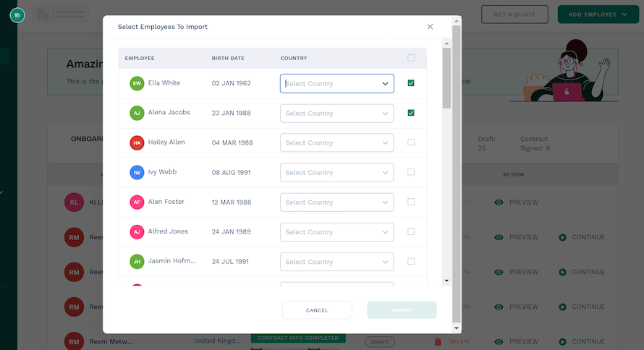Click Alfred Jones' avatar icon

137,231
